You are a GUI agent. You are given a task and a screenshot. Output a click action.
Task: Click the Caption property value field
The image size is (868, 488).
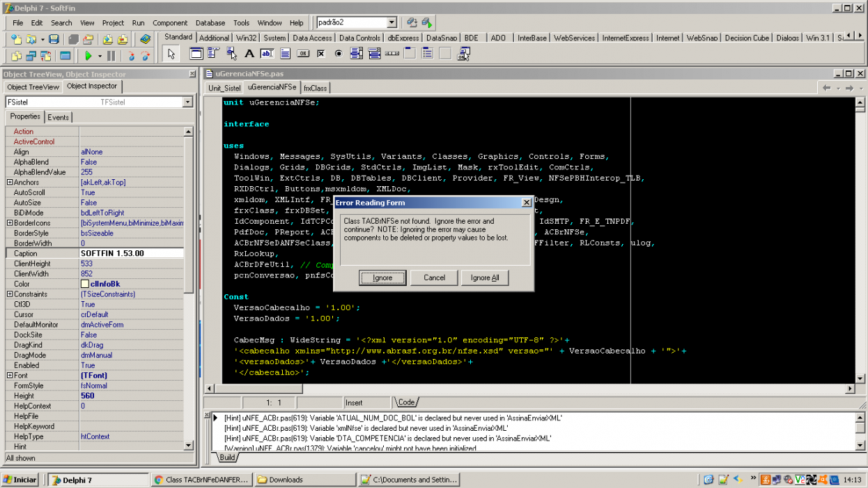point(132,254)
